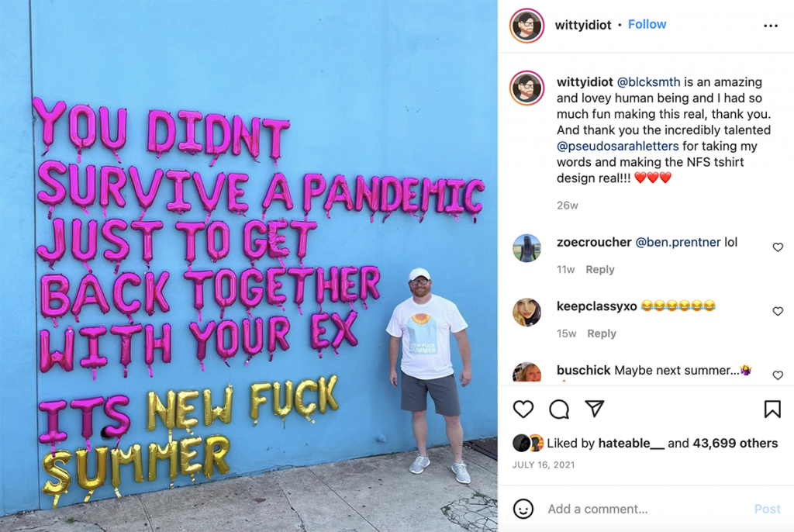Like keepclassyxo's comment heart

(x=778, y=311)
